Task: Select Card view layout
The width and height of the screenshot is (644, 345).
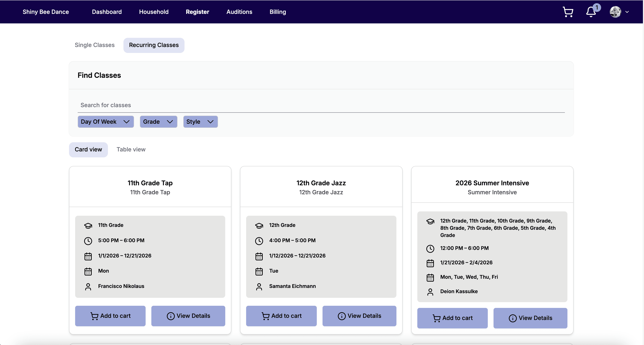Action: 88,149
